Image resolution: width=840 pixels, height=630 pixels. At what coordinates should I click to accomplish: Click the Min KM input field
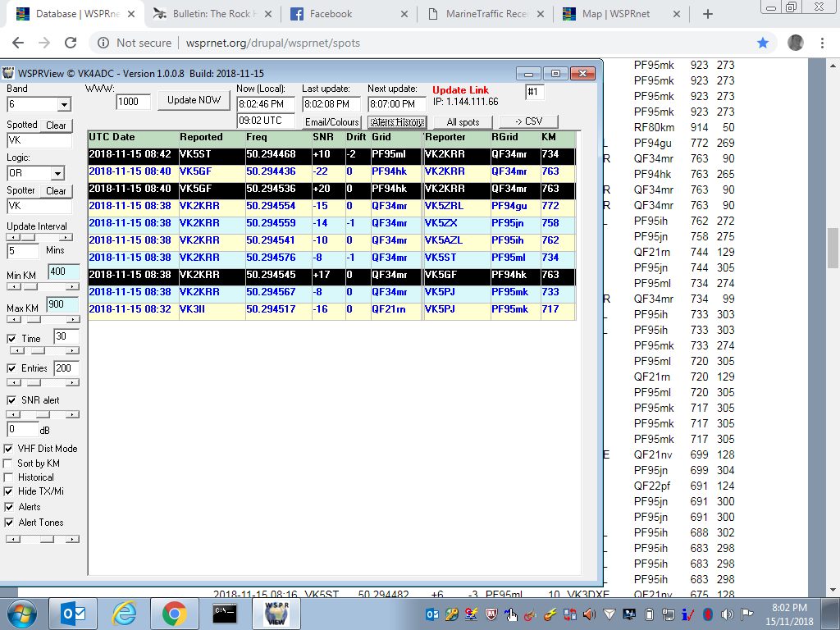coord(63,272)
